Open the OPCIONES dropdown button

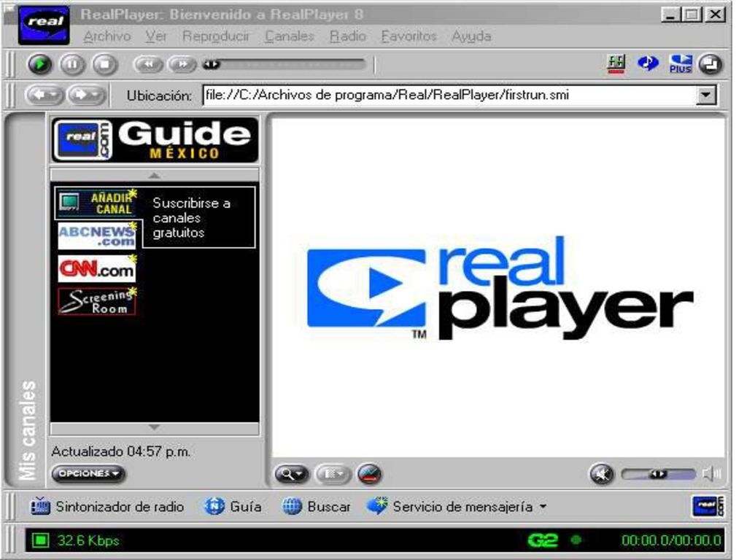88,474
